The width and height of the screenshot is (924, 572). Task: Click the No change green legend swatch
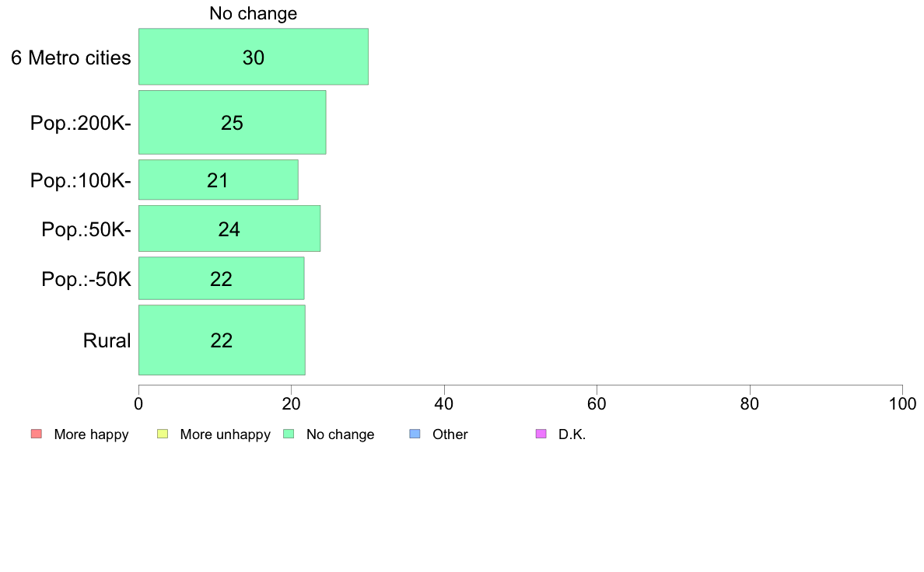(x=289, y=434)
